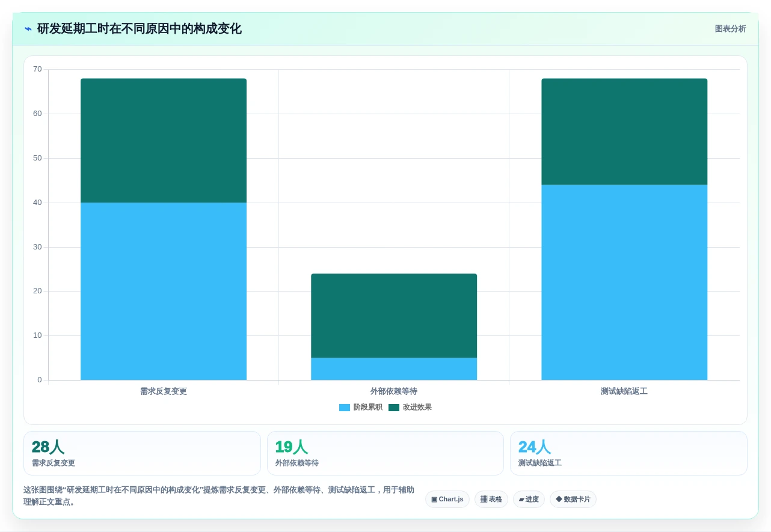The image size is (771, 532).
Task: Click the green bar segment for 需求反复变更
Action: point(164,141)
